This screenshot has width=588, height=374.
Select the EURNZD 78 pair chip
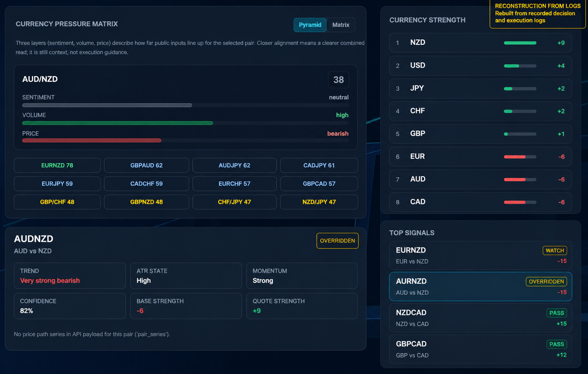click(57, 165)
